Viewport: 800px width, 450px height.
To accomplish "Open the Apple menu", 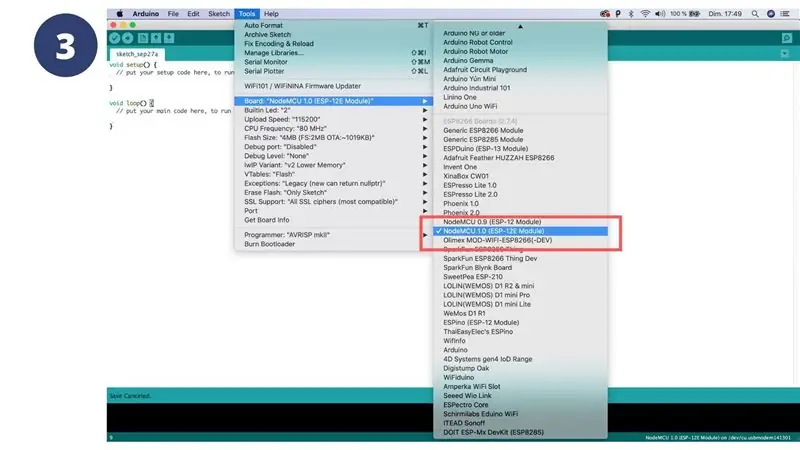I will (119, 14).
